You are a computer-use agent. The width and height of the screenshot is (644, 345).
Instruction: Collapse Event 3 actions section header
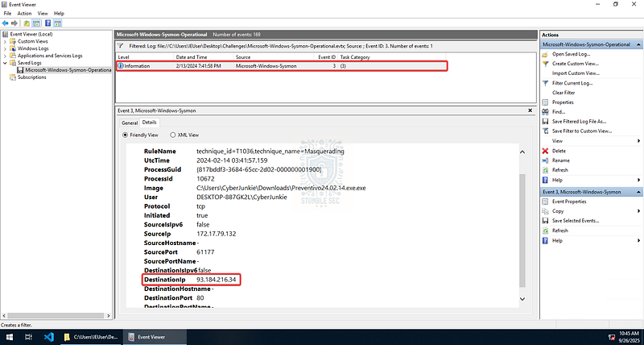tap(638, 192)
